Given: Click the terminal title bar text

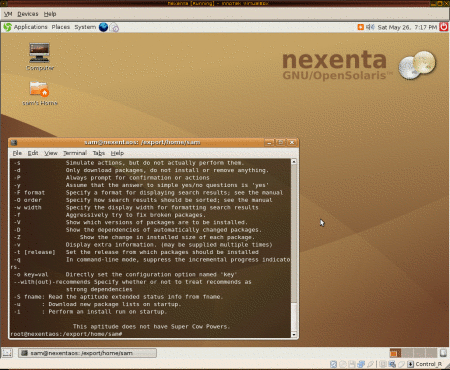Looking at the screenshot, I should [142, 143].
